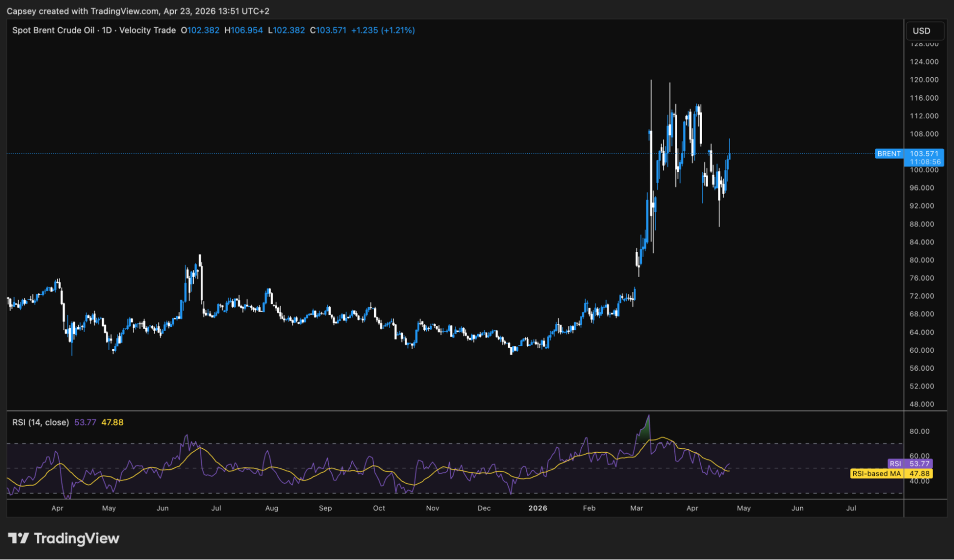Open the USD currency selector
The image size is (954, 560).
click(x=921, y=31)
